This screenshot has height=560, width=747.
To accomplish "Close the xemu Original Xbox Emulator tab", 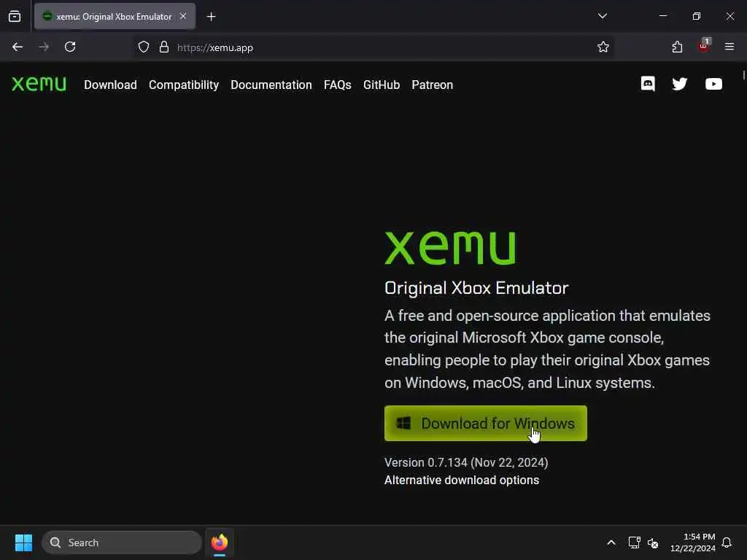I will click(x=183, y=16).
